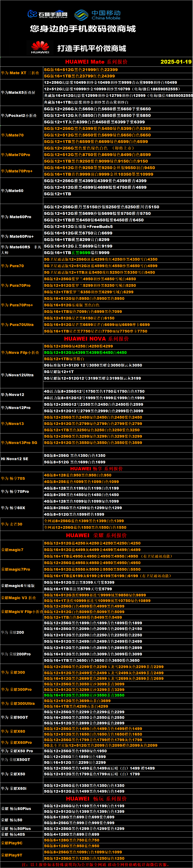Select the HUAWEI 荣耀 系列报价 header

(96, 535)
